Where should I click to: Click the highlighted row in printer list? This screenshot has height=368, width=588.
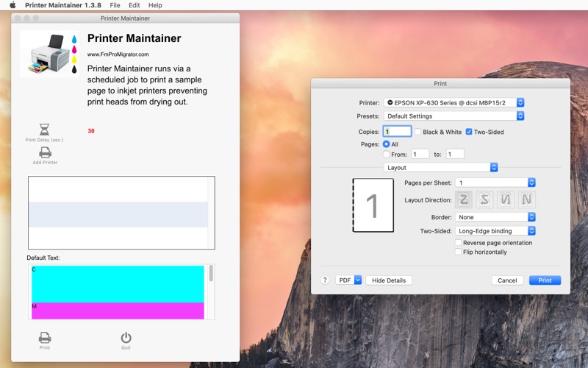pyautogui.click(x=118, y=214)
